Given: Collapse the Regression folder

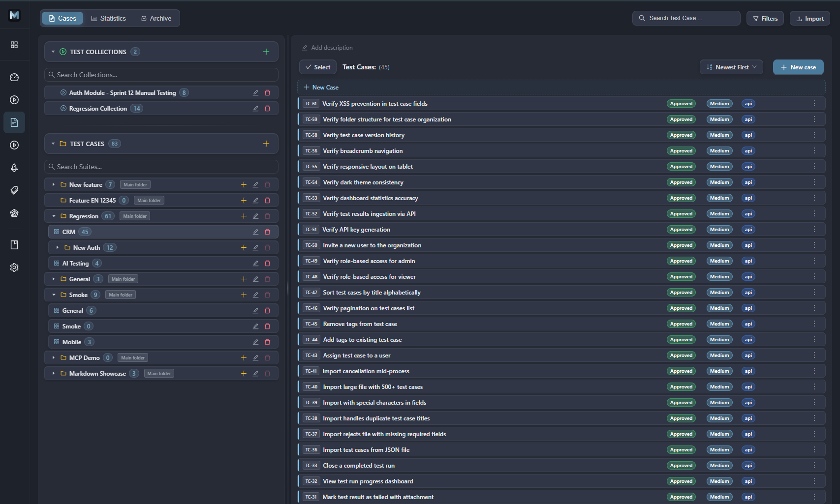Looking at the screenshot, I should tap(54, 216).
